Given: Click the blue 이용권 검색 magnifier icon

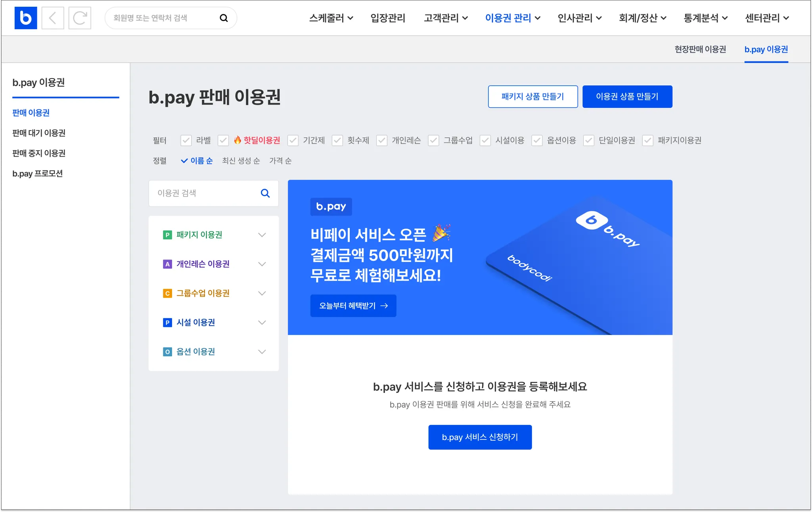Looking at the screenshot, I should click(265, 193).
